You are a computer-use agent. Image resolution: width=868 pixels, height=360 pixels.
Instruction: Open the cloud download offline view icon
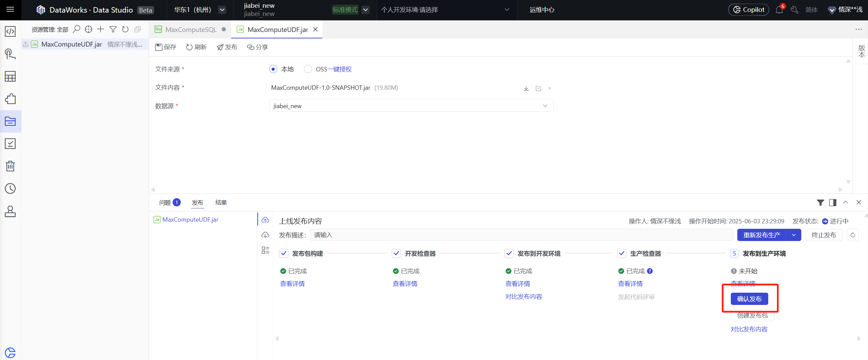pyautogui.click(x=265, y=235)
